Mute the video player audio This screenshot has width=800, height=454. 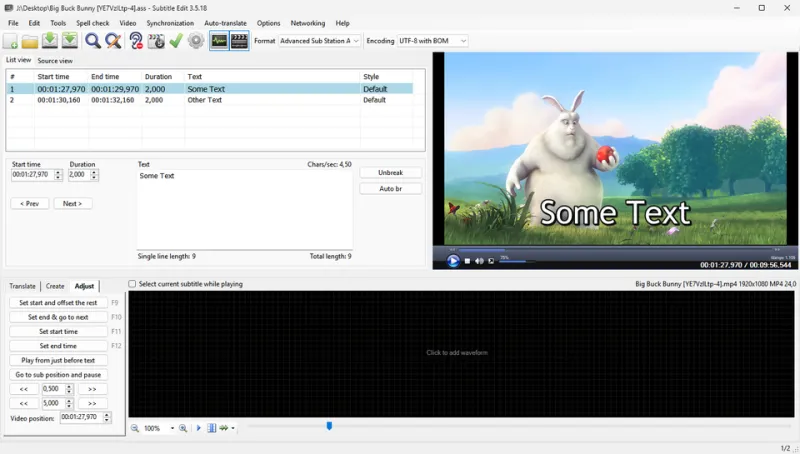coord(479,261)
